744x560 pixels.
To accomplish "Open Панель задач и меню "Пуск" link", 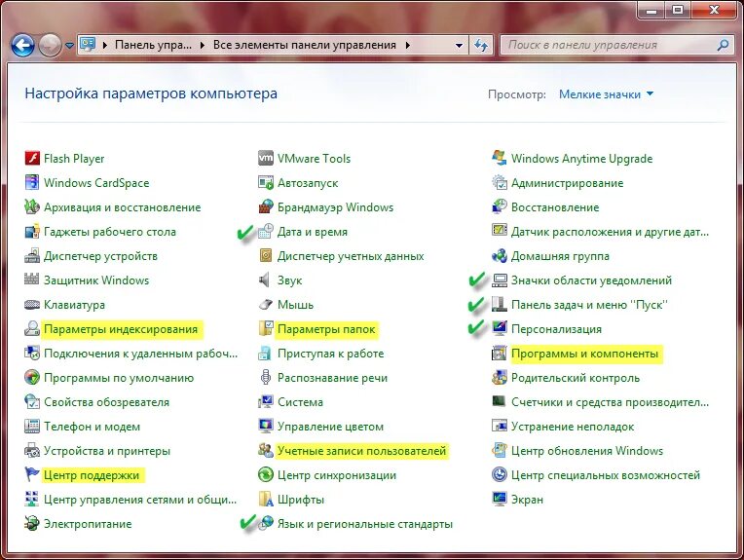I will pos(589,304).
